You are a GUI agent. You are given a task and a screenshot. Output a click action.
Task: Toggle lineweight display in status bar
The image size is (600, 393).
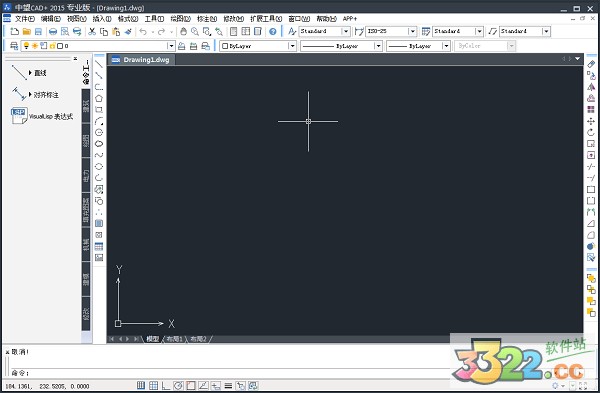228,385
